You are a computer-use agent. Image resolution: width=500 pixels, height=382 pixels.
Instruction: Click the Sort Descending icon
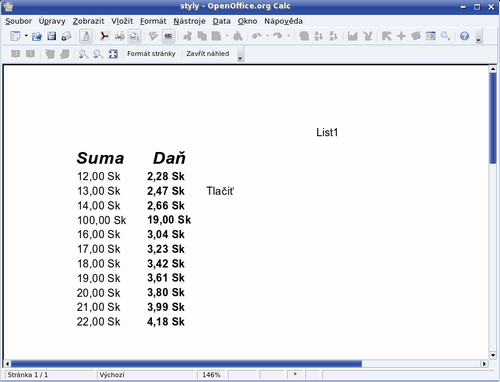click(333, 36)
